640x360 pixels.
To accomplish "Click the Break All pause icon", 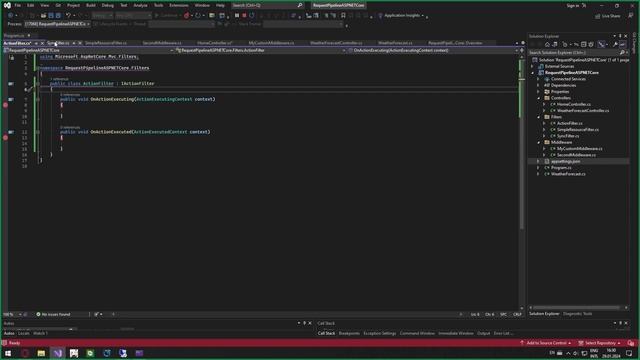I will 237,16.
